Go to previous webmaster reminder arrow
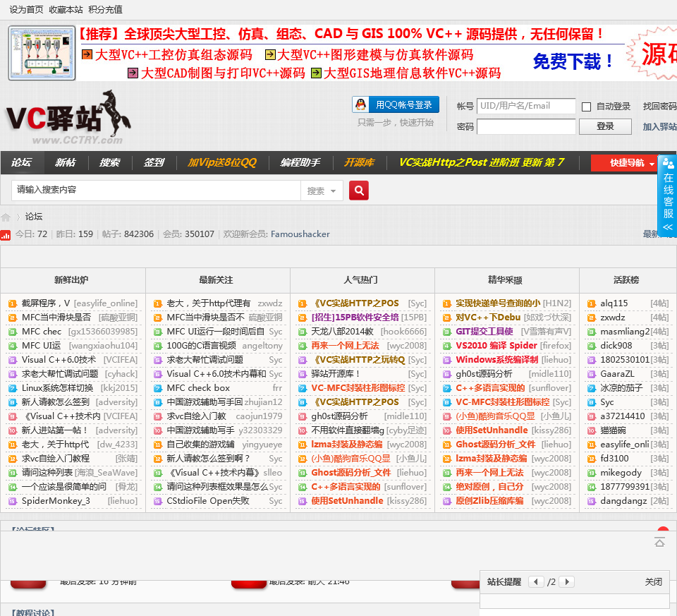Image resolution: width=677 pixels, height=616 pixels. click(x=536, y=581)
